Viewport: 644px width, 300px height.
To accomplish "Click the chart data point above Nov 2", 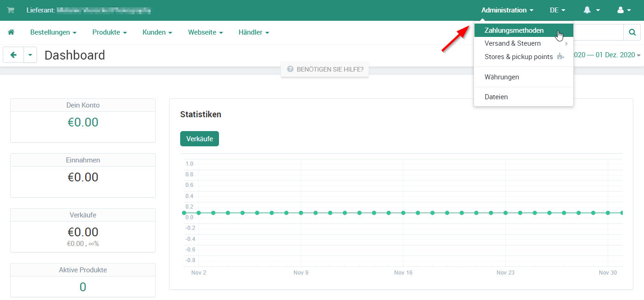I will tap(199, 213).
